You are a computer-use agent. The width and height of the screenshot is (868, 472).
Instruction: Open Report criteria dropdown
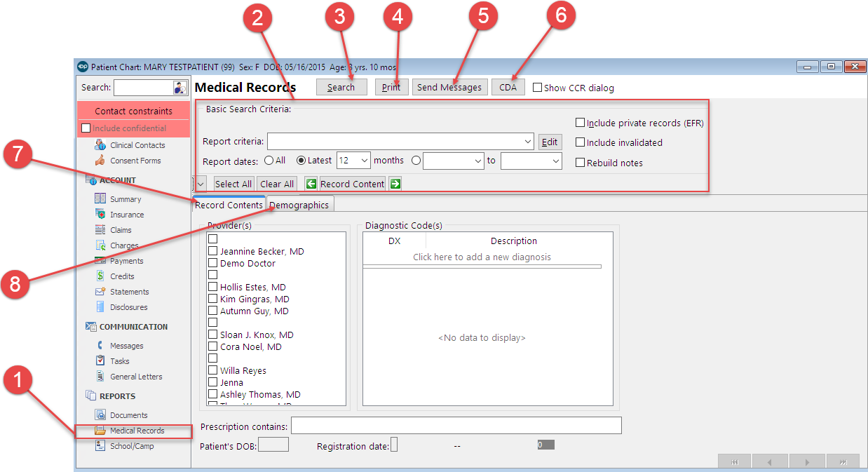click(528, 142)
